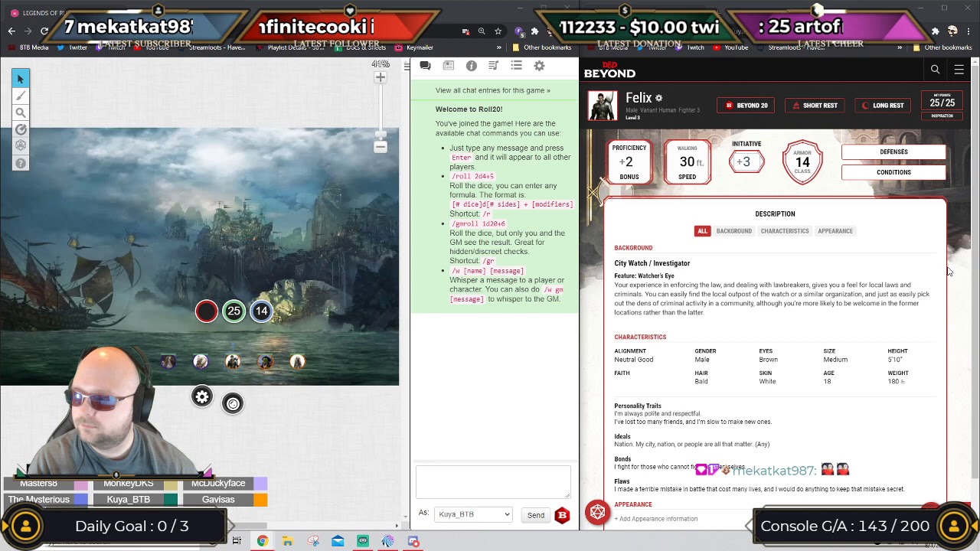The height and width of the screenshot is (551, 980).
Task: Open the Conditions panel
Action: click(x=893, y=172)
